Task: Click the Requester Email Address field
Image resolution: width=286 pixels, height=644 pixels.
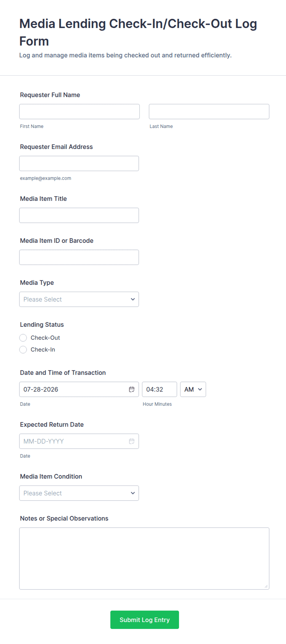Action: pyautogui.click(x=79, y=163)
